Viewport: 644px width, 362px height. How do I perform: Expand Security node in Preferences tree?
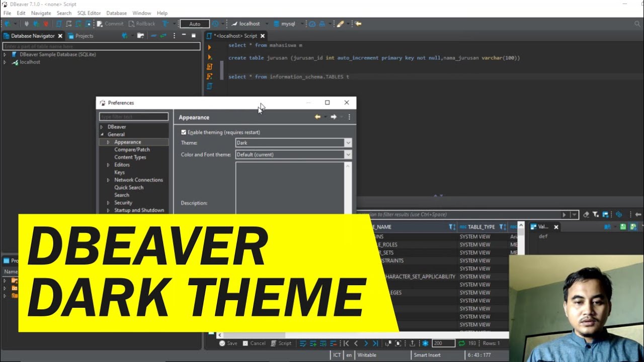click(108, 203)
